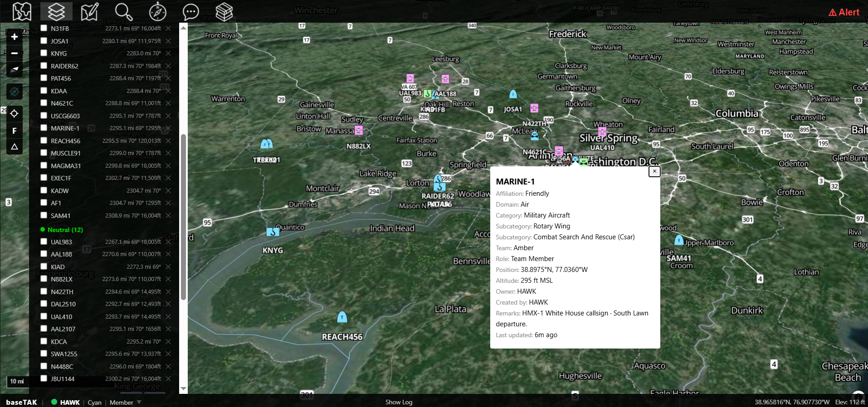Select the REACH456 map marker
This screenshot has height=407, width=868.
(x=342, y=317)
